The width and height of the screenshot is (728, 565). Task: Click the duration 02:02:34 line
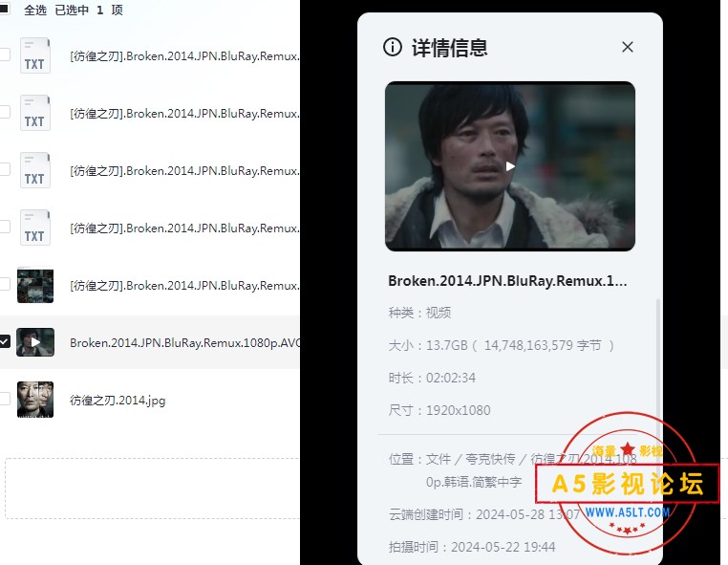432,378
